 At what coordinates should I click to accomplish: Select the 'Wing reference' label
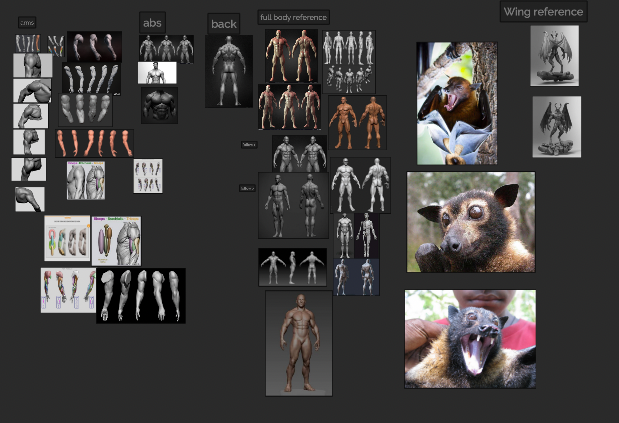(544, 11)
